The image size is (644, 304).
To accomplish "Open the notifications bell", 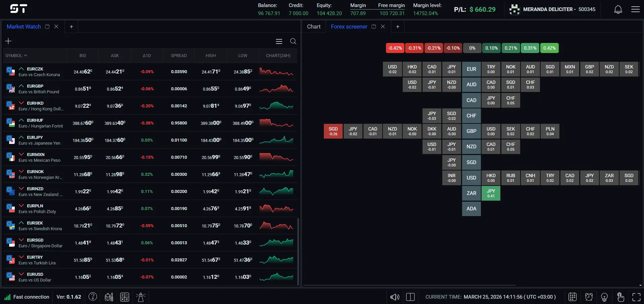I will point(617,9).
